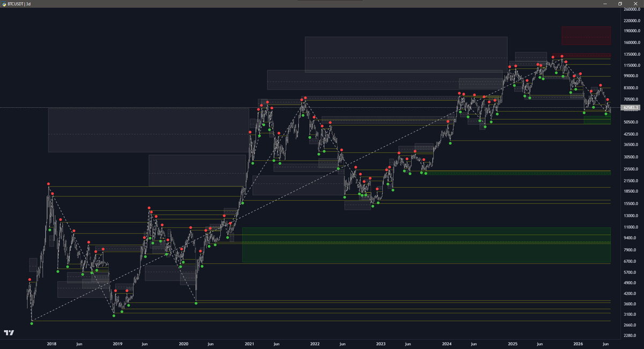Select the red pivot marker at late-2017 peak
The height and width of the screenshot is (349, 644).
[48, 184]
